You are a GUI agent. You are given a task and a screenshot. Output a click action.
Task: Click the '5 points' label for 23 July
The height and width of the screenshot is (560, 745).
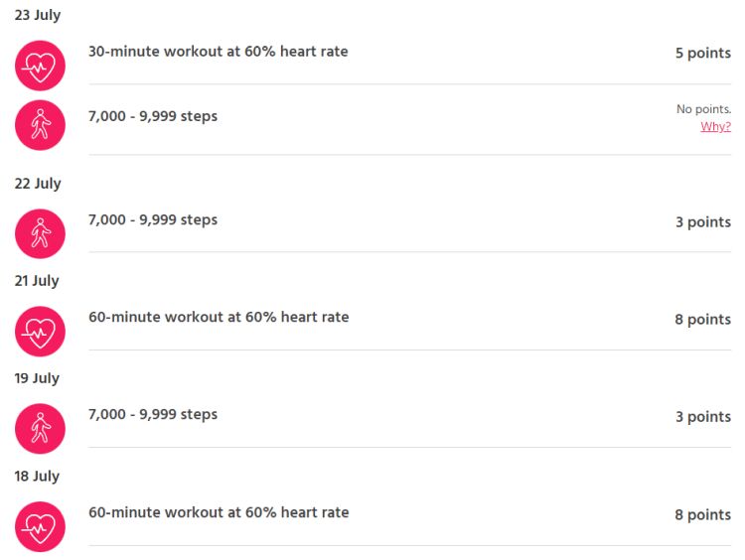[703, 53]
